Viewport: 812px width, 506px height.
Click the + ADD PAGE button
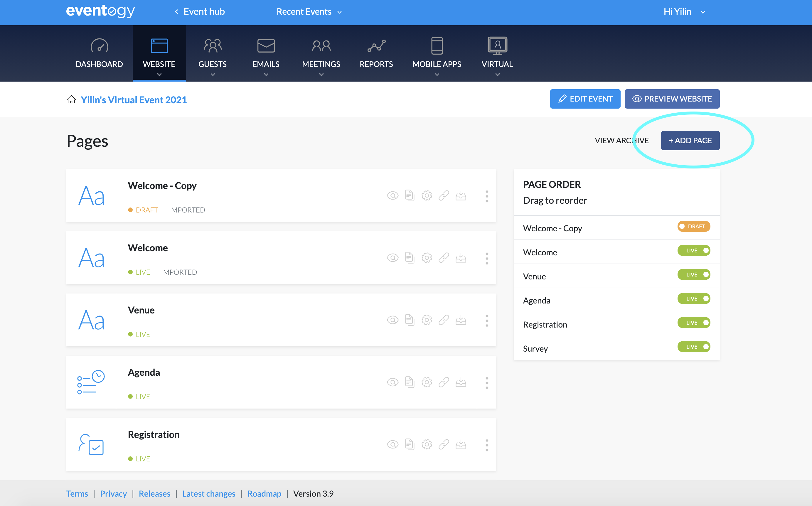pos(690,140)
